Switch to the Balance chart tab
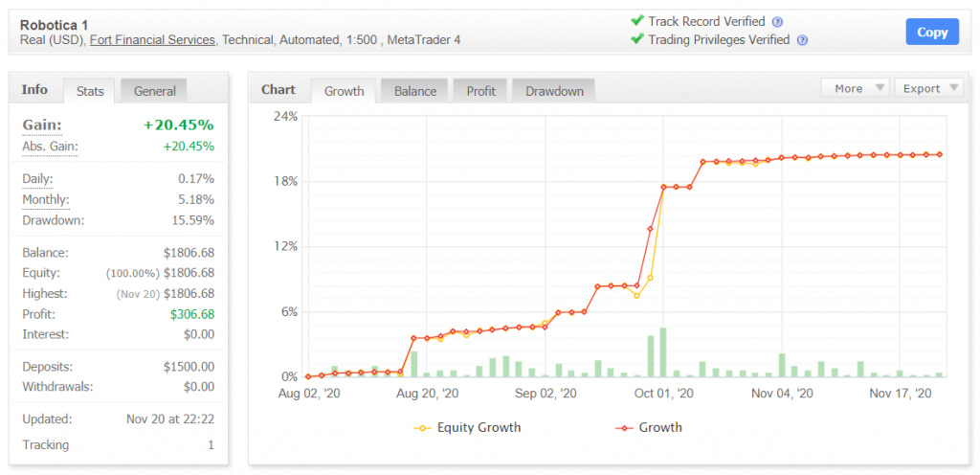The width and height of the screenshot is (980, 475). [x=415, y=91]
